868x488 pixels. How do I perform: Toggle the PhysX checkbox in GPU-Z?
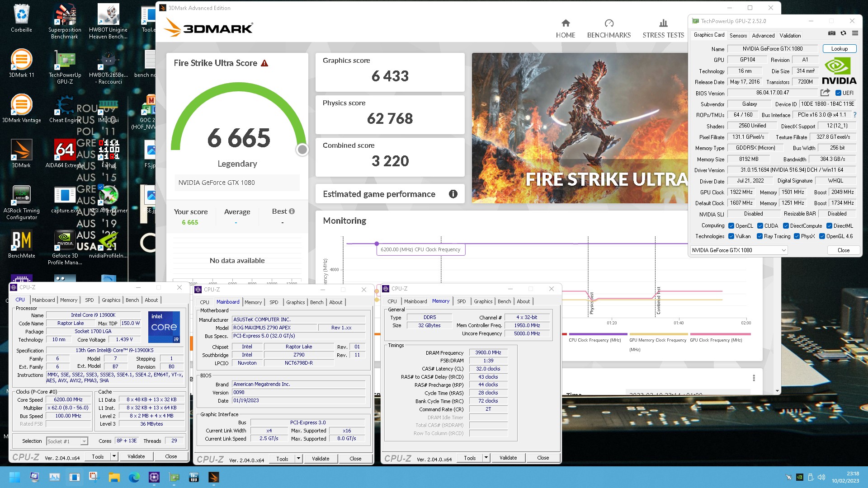click(x=797, y=236)
